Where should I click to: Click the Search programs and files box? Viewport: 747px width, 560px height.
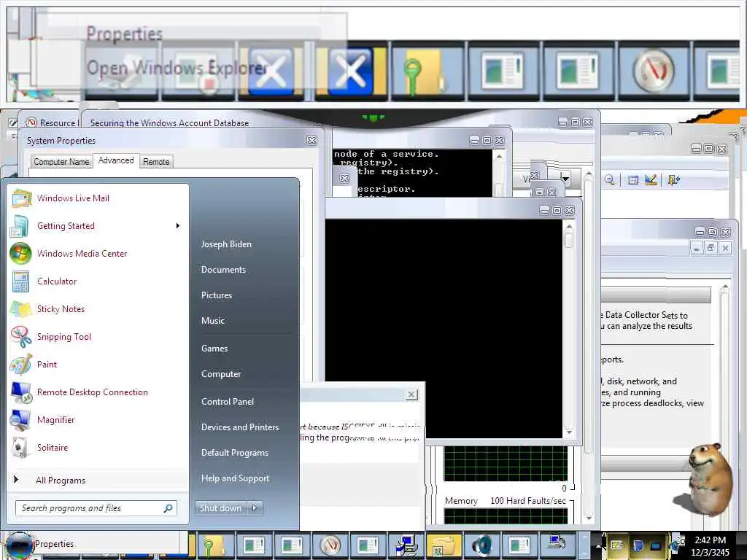click(x=96, y=508)
